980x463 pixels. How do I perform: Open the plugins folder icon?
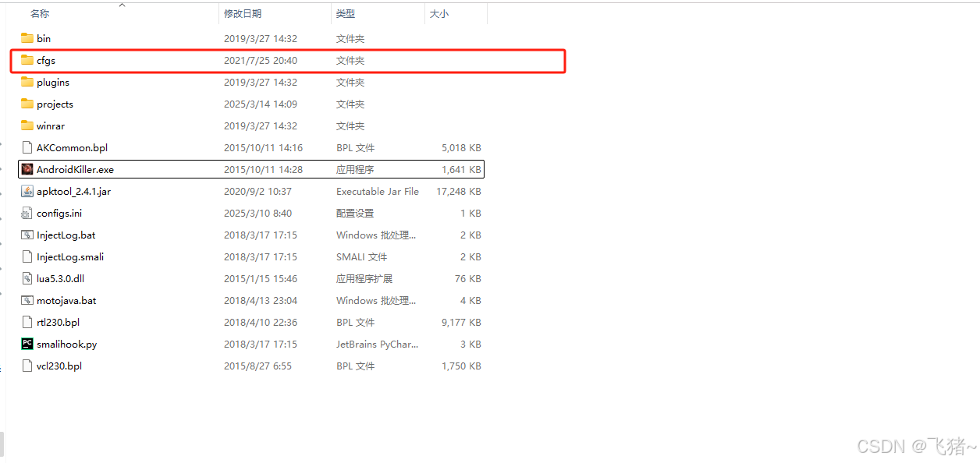pos(26,82)
